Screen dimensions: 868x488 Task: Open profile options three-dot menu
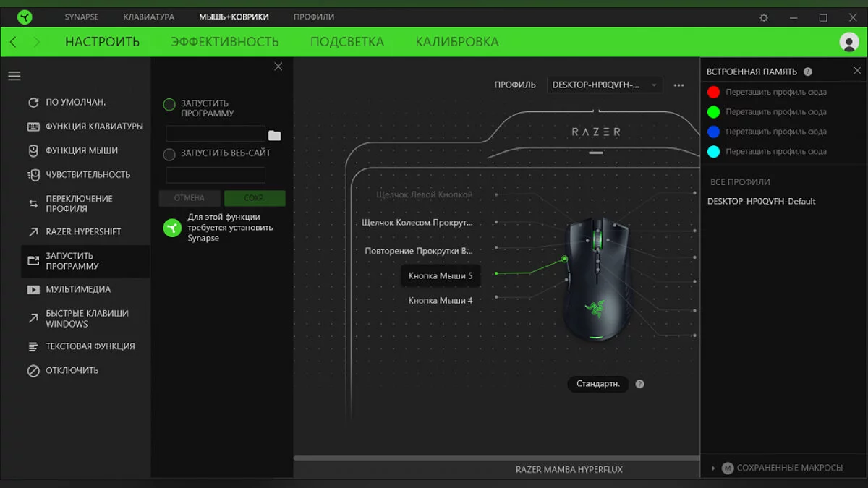(678, 85)
